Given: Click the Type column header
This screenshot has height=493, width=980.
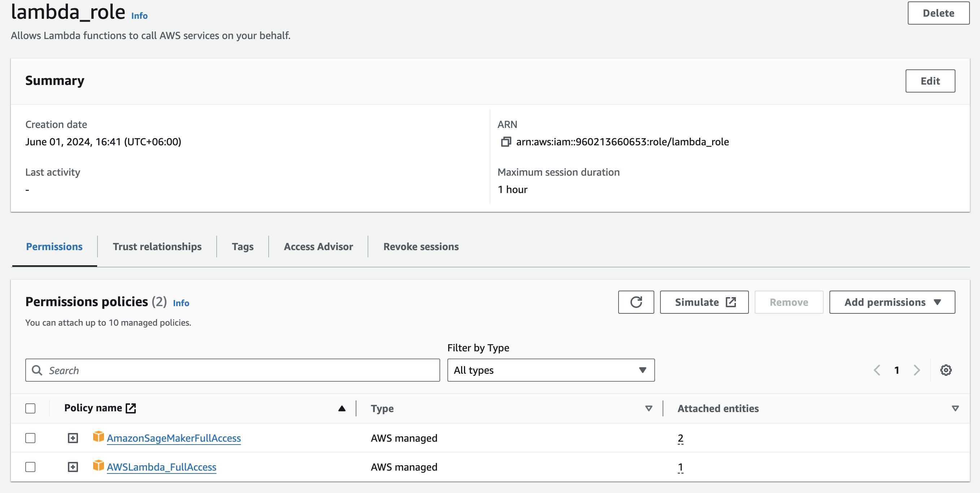Looking at the screenshot, I should 382,408.
